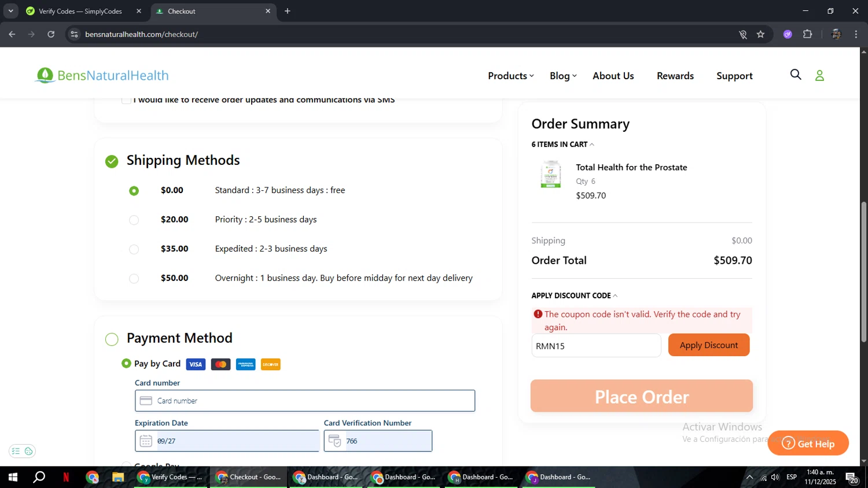Click the Card number input field

[x=305, y=401]
